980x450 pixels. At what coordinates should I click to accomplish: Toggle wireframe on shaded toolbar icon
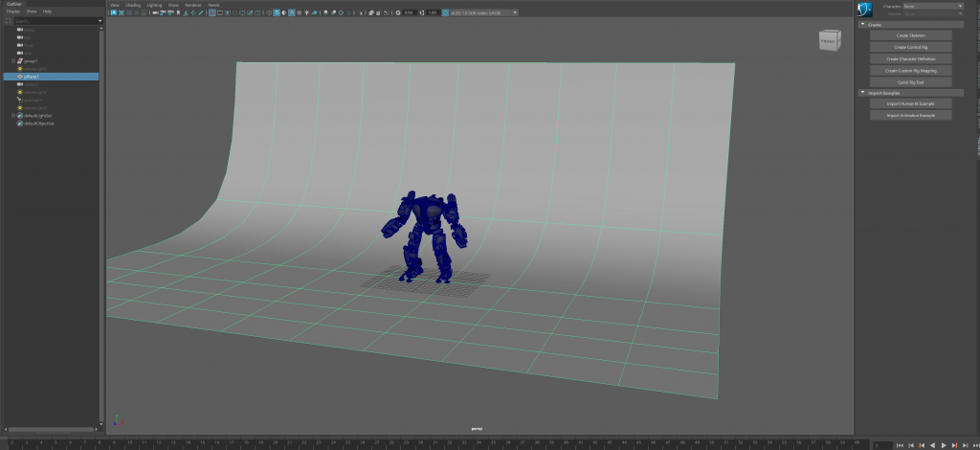291,12
